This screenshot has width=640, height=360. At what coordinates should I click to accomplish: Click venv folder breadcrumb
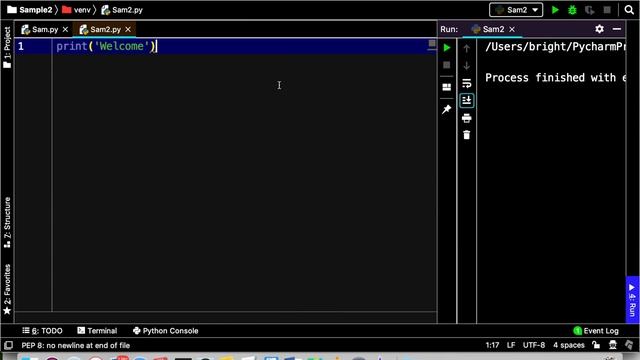(x=76, y=10)
